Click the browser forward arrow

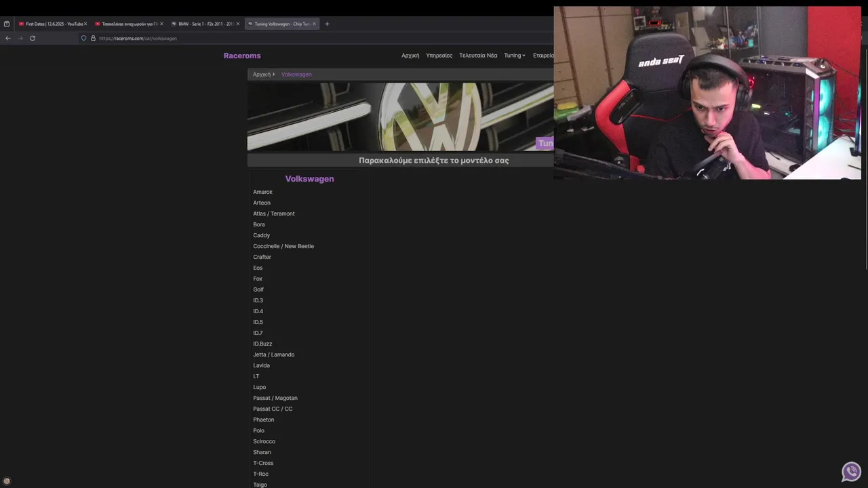(20, 38)
